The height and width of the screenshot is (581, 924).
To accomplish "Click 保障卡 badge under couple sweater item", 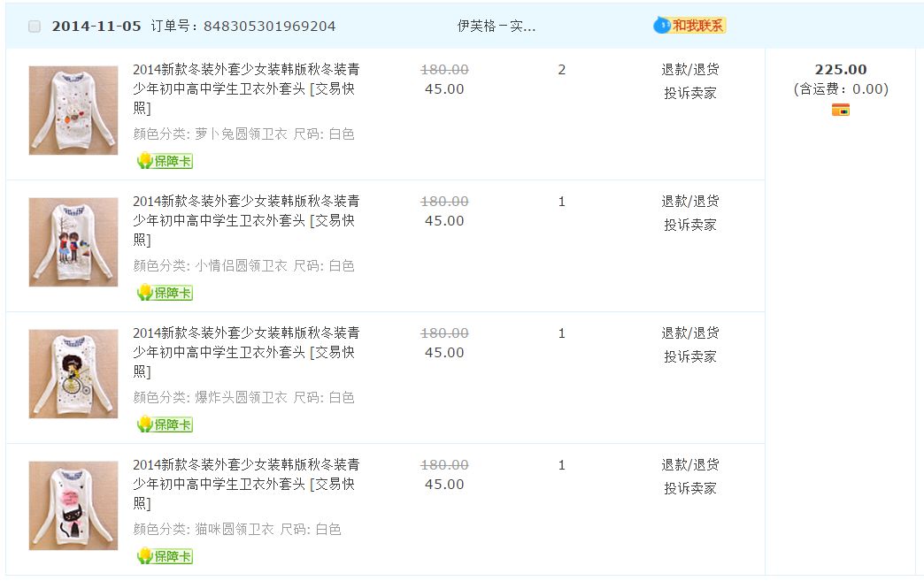I will [165, 293].
